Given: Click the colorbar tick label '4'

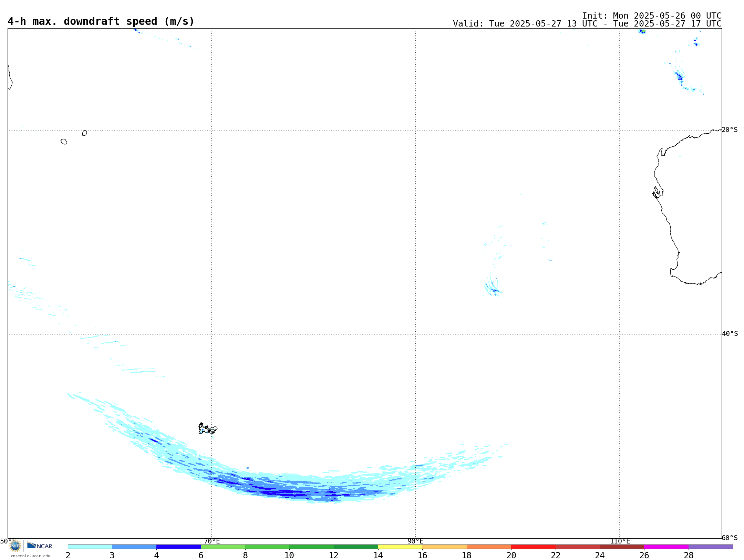Looking at the screenshot, I should (x=156, y=556).
